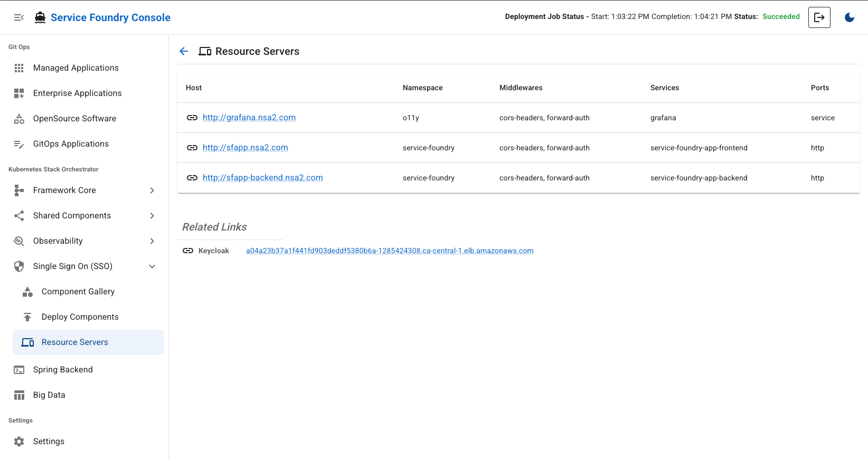The image size is (868, 460).
Task: Click the Single Sign On shield icon
Action: (19, 266)
